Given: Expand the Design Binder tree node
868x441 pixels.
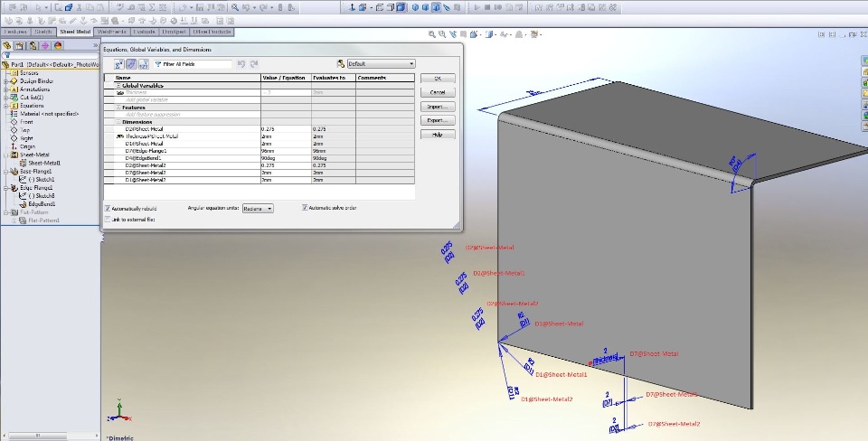Looking at the screenshot, I should 6,81.
